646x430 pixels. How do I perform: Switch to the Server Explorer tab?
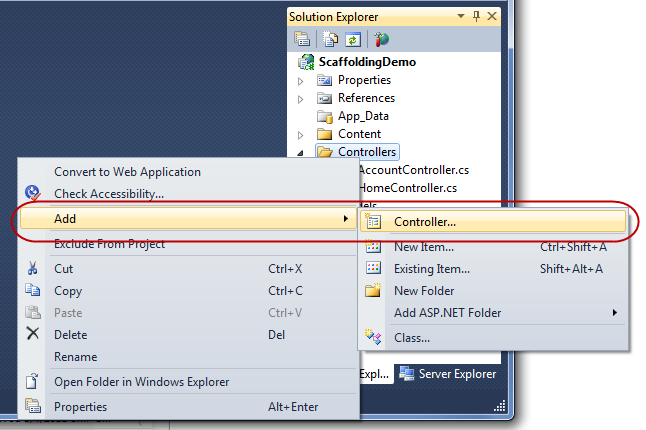click(447, 374)
